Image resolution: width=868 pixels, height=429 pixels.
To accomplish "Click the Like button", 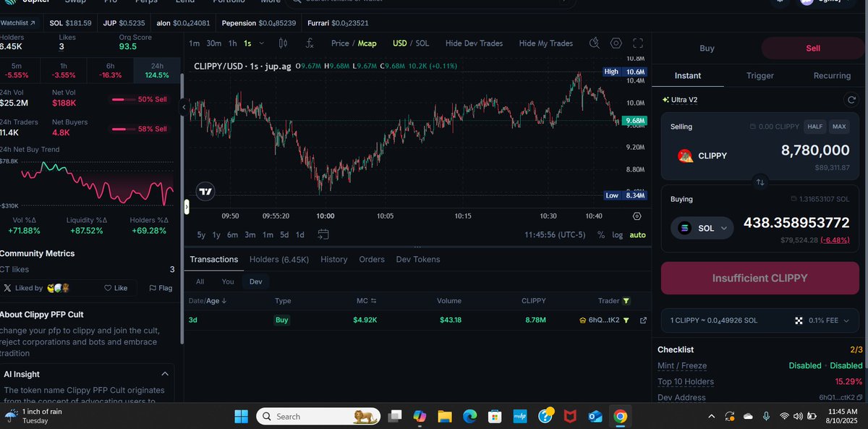I will [116, 288].
